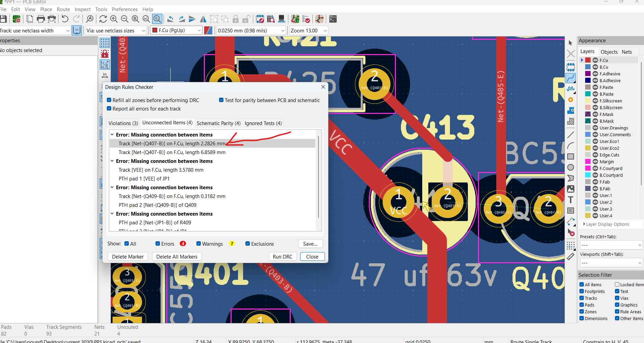Image resolution: width=644 pixels, height=343 pixels.
Task: Close the DRC dialog with Close button
Action: (x=312, y=256)
